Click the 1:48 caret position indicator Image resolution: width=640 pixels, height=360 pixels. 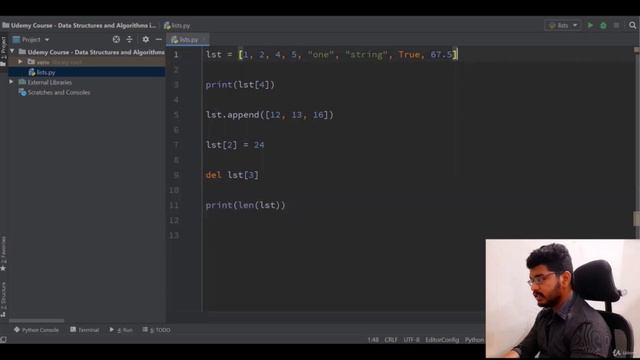373,340
